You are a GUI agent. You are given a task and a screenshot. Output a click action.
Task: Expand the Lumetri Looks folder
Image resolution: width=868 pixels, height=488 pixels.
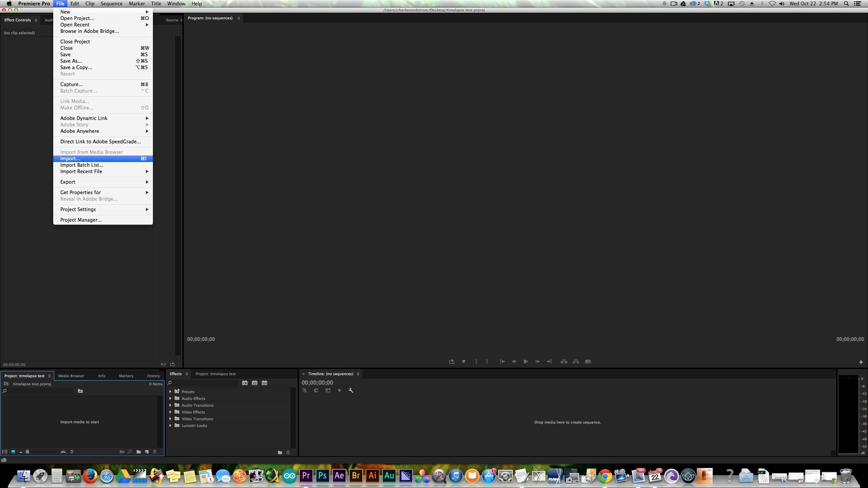coord(172,425)
